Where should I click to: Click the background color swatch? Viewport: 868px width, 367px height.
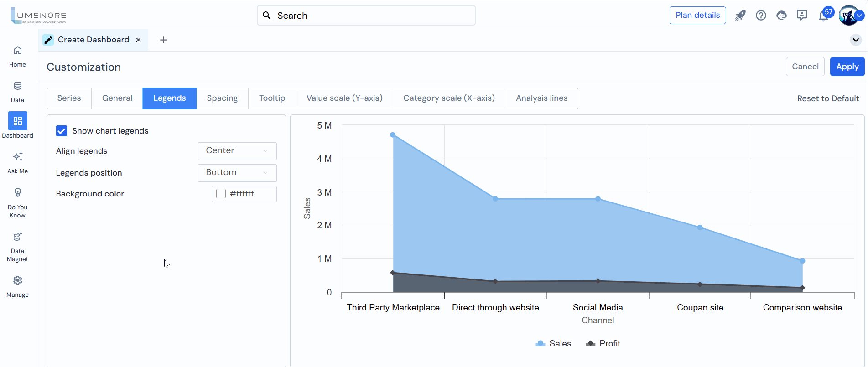221,194
